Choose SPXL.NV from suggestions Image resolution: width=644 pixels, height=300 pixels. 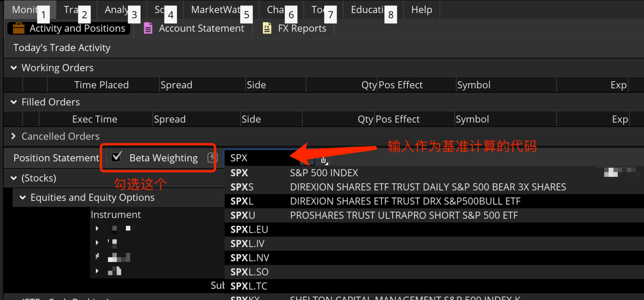coord(434,258)
